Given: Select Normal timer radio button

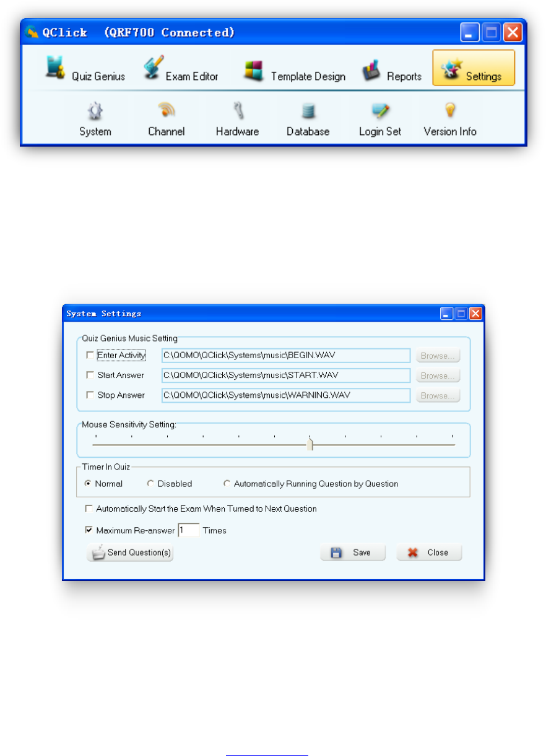Looking at the screenshot, I should [x=87, y=484].
